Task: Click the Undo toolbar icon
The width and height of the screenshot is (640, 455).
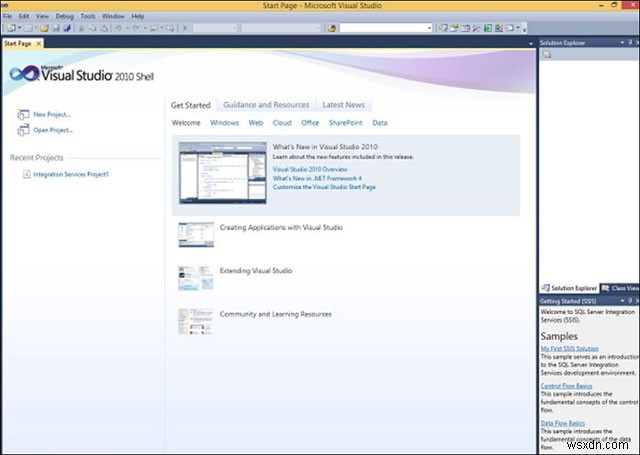Action: pos(118,28)
